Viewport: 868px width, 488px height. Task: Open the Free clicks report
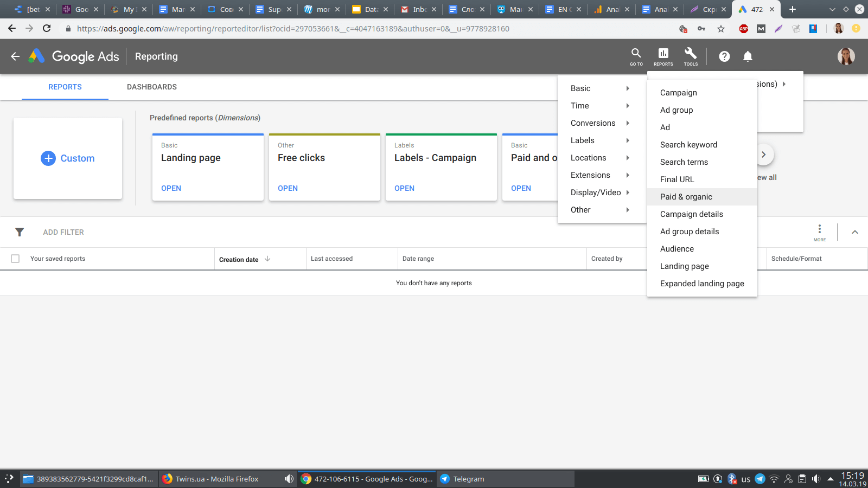tap(288, 188)
